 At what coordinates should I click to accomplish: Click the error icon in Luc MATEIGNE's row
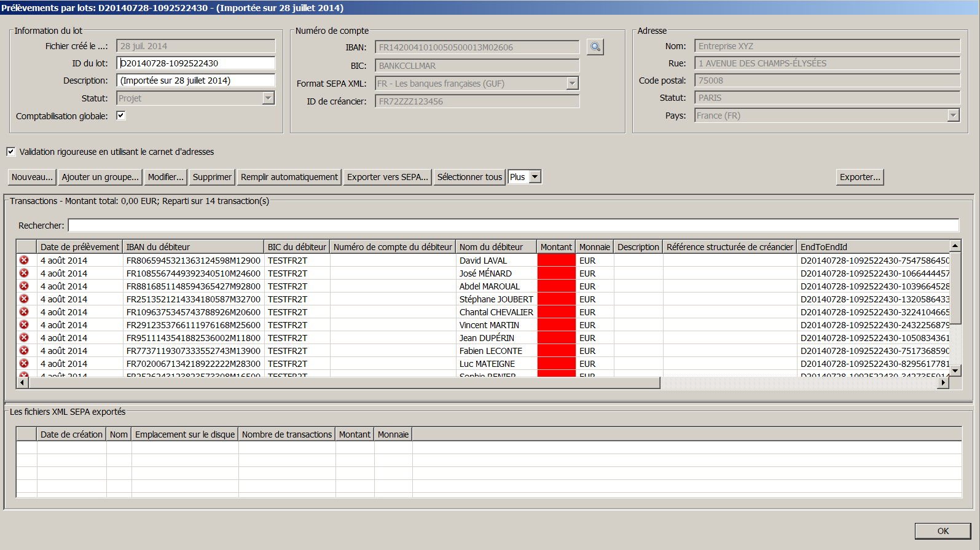[x=24, y=364]
